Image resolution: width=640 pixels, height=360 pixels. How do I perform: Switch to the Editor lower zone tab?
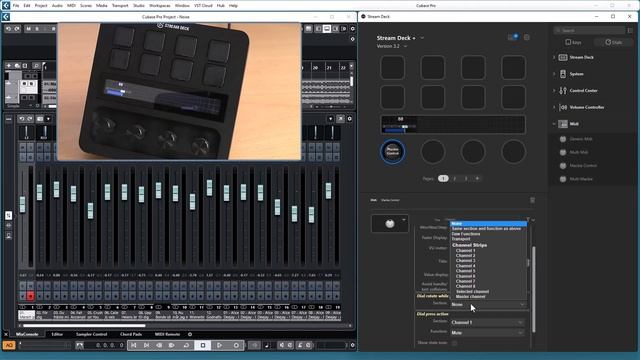point(57,334)
